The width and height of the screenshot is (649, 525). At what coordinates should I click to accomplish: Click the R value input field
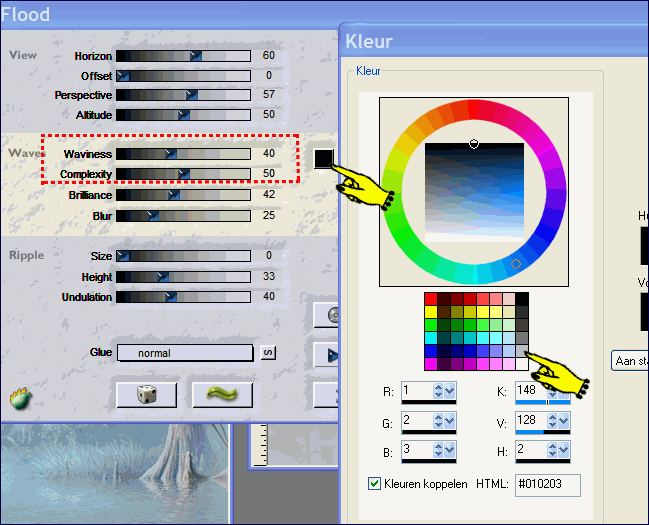tap(417, 390)
